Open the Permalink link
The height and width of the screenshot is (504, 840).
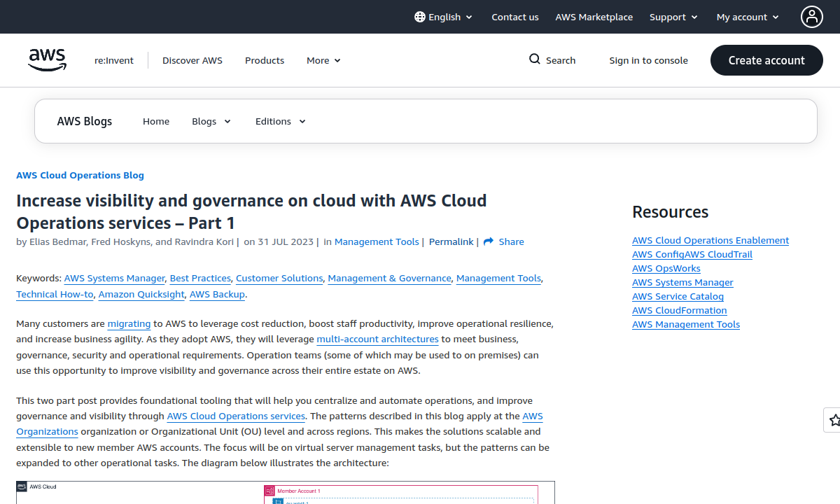point(451,241)
